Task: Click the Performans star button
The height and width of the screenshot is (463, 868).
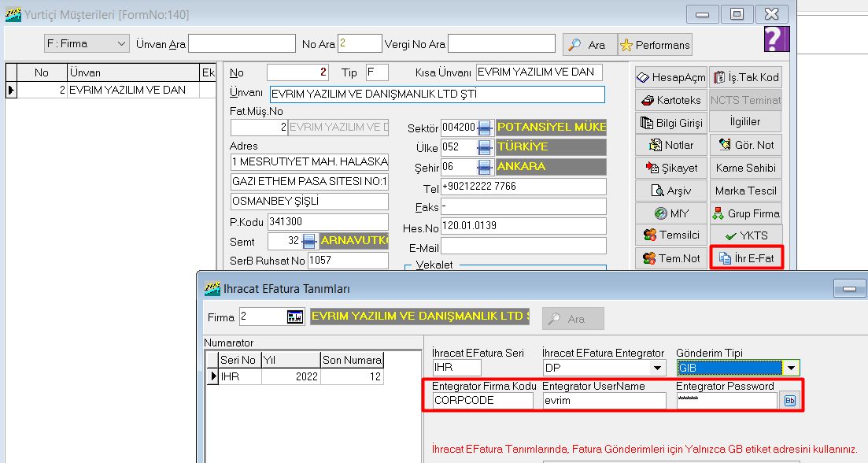Action: 656,45
